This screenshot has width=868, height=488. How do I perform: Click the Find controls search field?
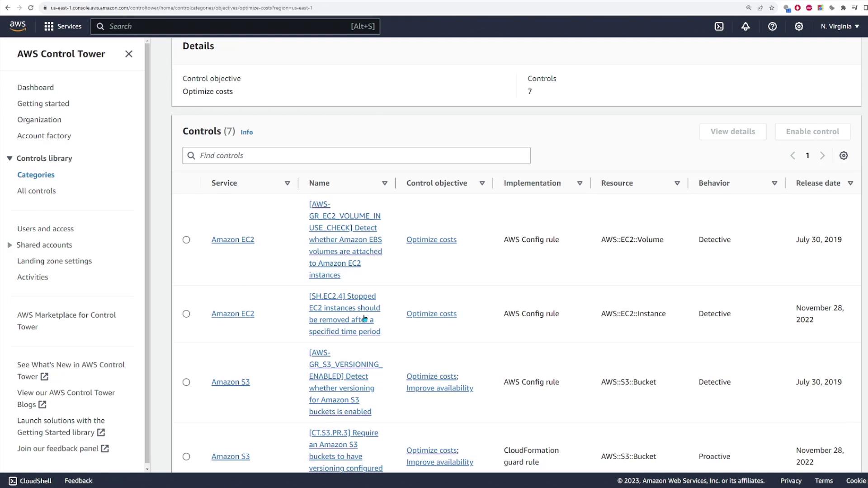click(356, 155)
